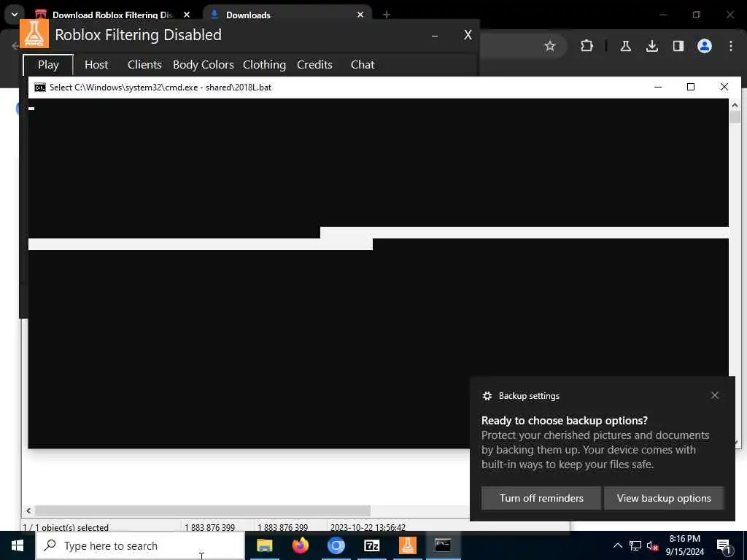This screenshot has width=747, height=560.
Task: Open Chrome Labs flask icon
Action: [625, 46]
